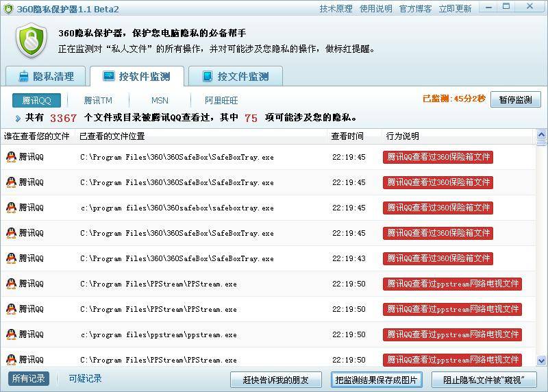Select the 腾讯TM software filter

98,100
